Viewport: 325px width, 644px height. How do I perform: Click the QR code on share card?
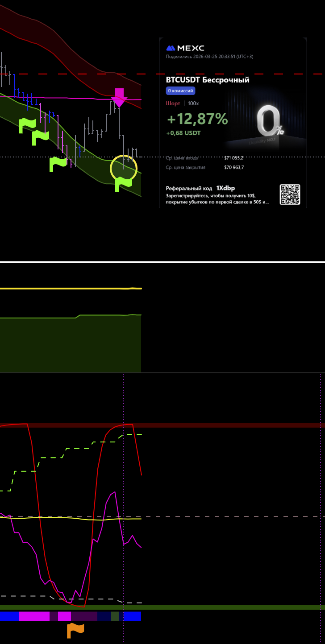tap(290, 194)
